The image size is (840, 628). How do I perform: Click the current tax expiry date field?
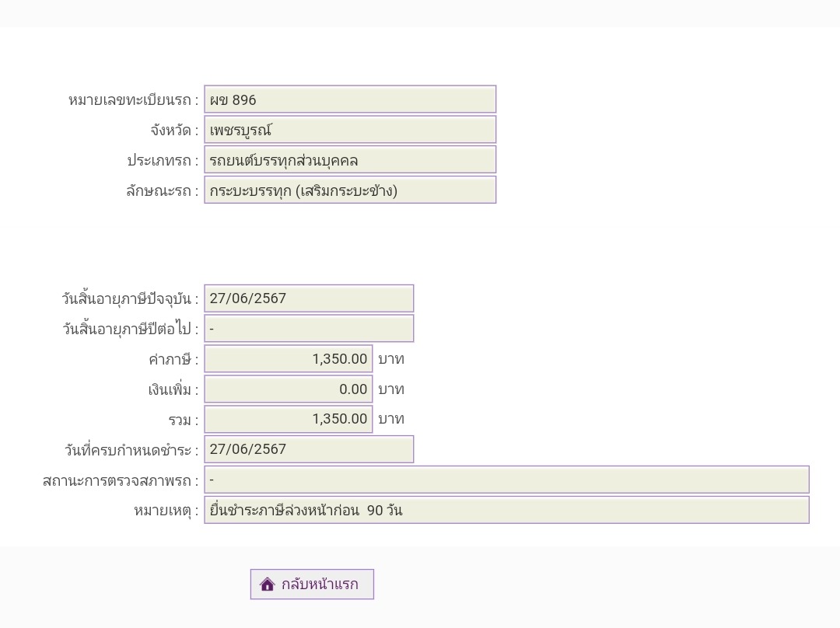[x=309, y=298]
